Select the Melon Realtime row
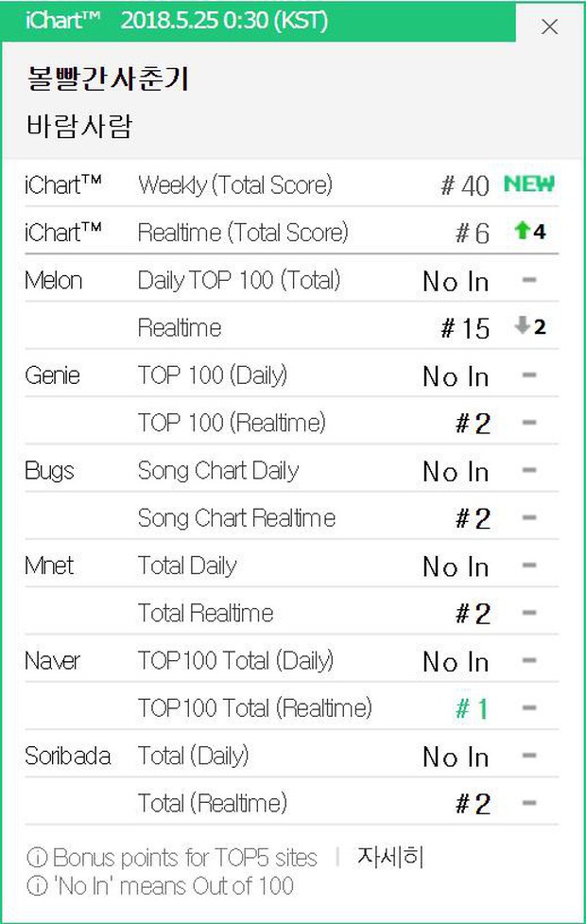 291,326
